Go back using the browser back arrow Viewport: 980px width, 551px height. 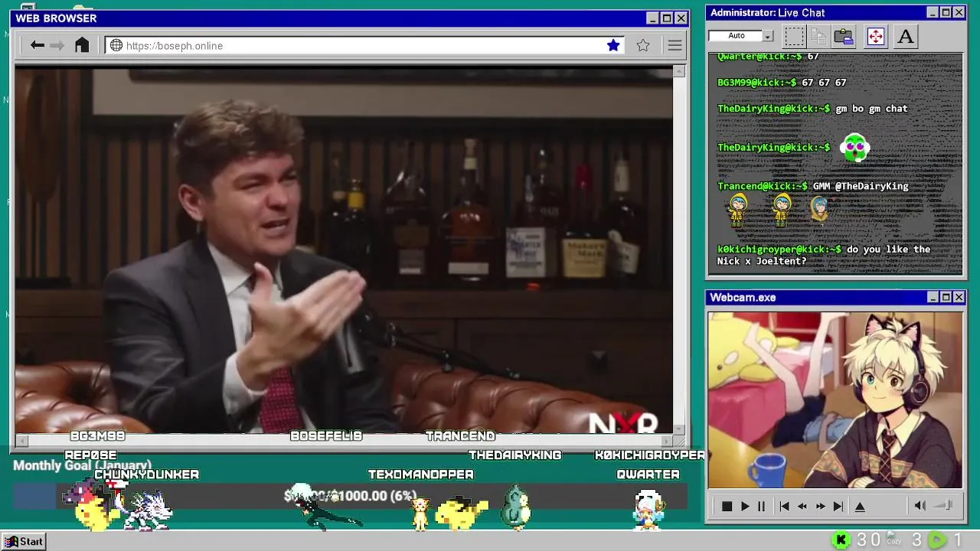[x=37, y=45]
